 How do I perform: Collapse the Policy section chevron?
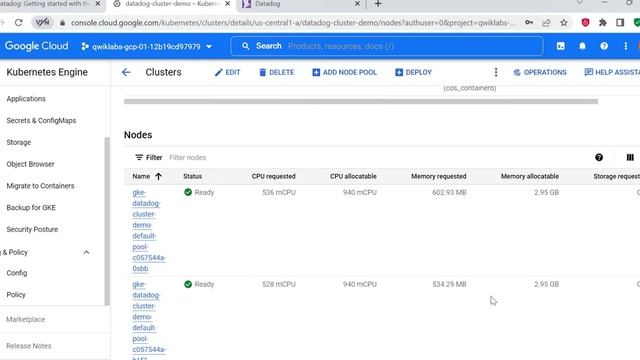[x=87, y=252]
